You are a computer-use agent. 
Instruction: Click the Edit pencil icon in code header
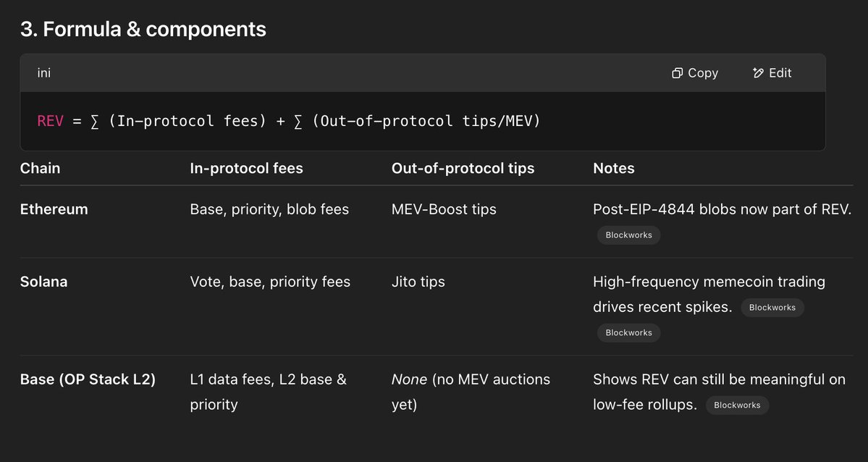[758, 73]
